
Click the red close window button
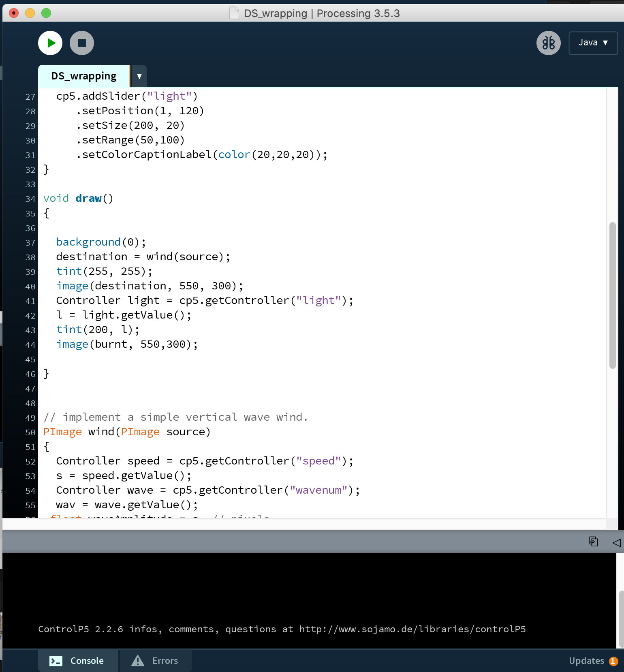pyautogui.click(x=14, y=13)
